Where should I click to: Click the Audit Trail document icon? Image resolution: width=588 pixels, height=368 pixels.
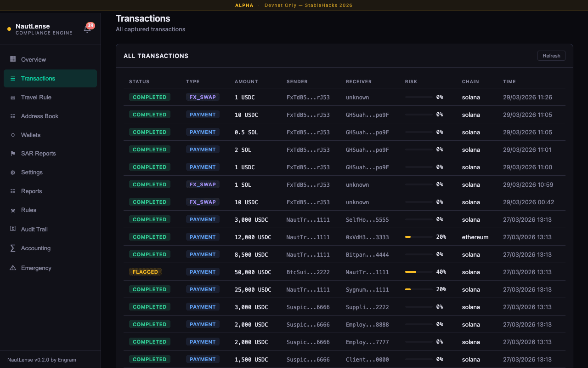click(13, 229)
